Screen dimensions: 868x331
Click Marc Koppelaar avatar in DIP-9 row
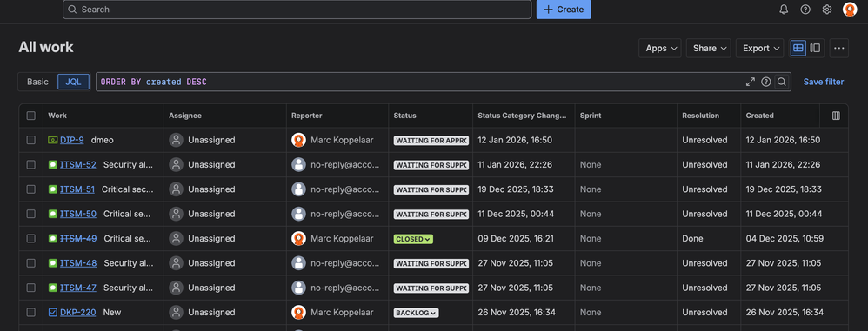click(x=299, y=141)
